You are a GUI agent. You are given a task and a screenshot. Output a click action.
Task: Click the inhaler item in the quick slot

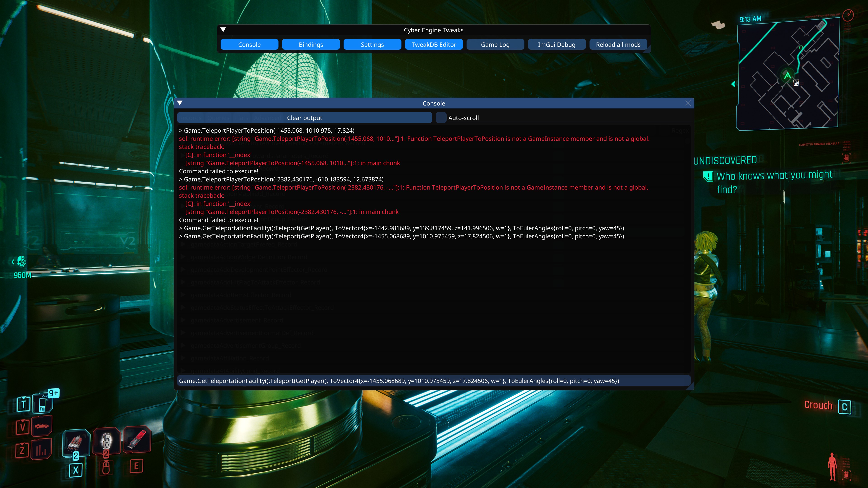76,443
